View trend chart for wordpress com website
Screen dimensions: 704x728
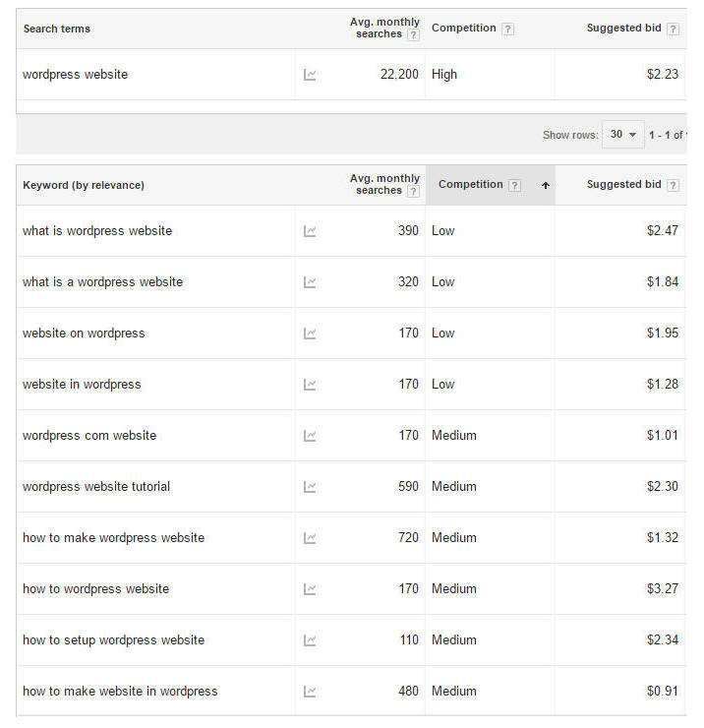[310, 436]
